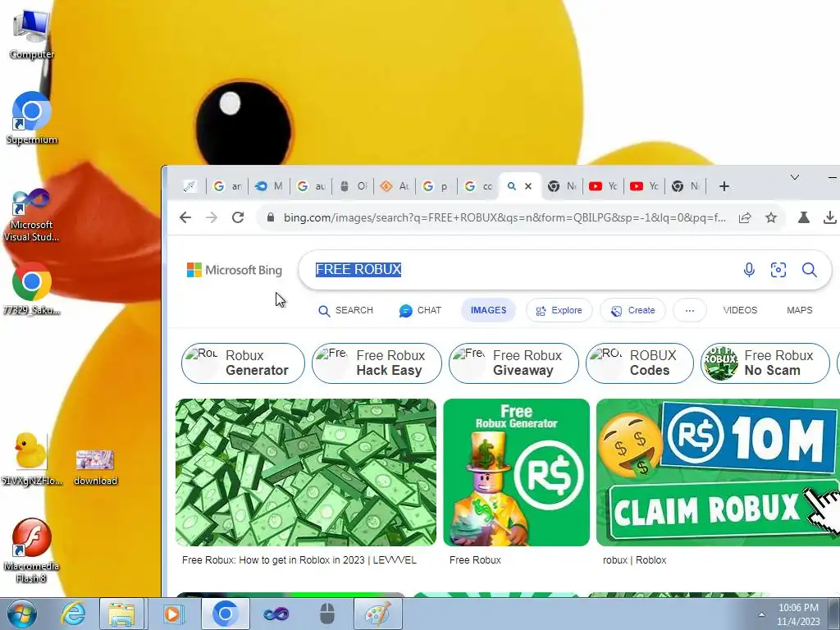Screen dimensions: 840x630
Task: Open the green Robux cash pile image
Action: pyautogui.click(x=306, y=472)
